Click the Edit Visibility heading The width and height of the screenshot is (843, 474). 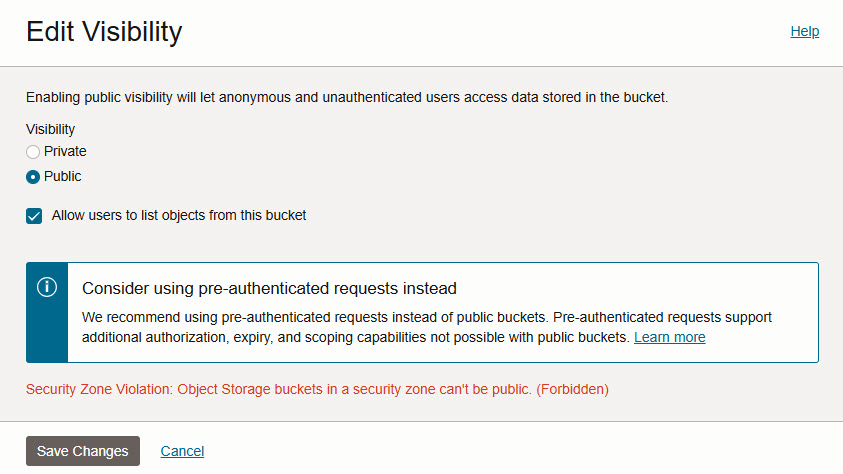[104, 31]
